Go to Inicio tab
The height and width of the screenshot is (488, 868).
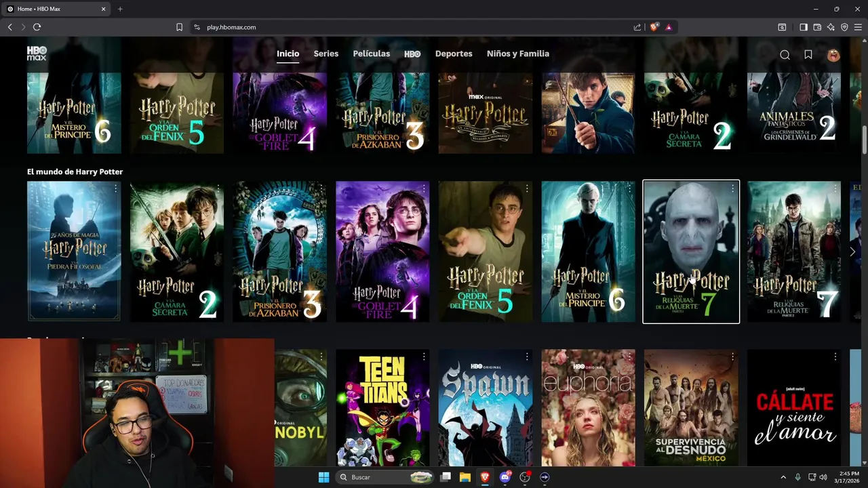tap(288, 54)
